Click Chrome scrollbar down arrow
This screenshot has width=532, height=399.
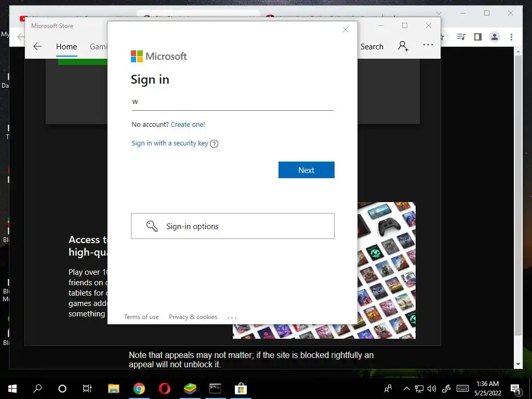(518, 364)
